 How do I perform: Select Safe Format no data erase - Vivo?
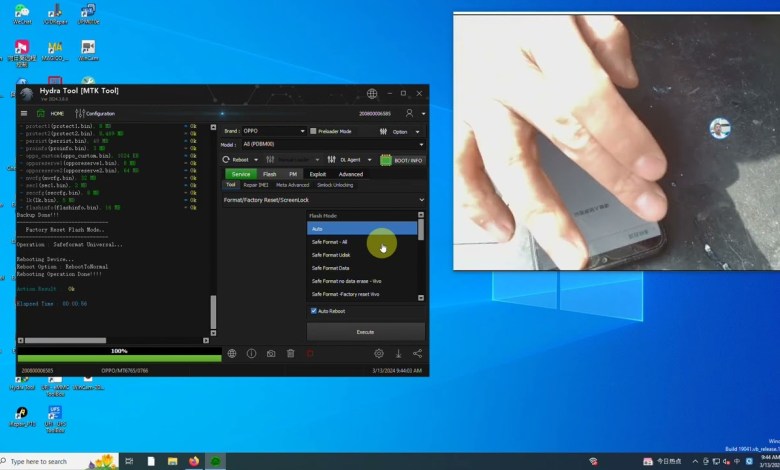point(362,281)
